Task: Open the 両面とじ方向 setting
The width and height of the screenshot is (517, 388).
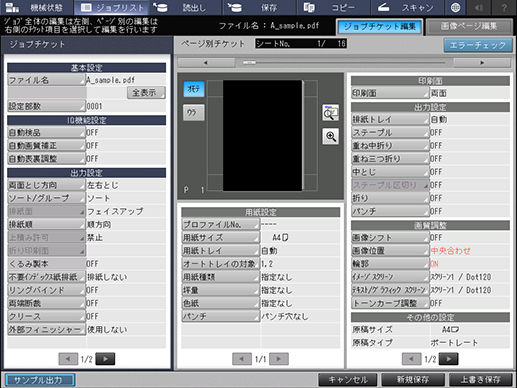Action: [46, 185]
